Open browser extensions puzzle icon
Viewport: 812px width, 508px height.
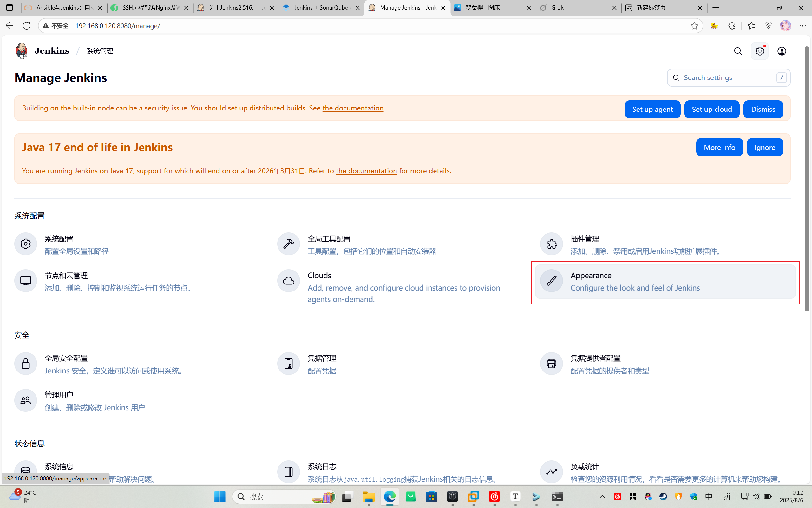[732, 25]
